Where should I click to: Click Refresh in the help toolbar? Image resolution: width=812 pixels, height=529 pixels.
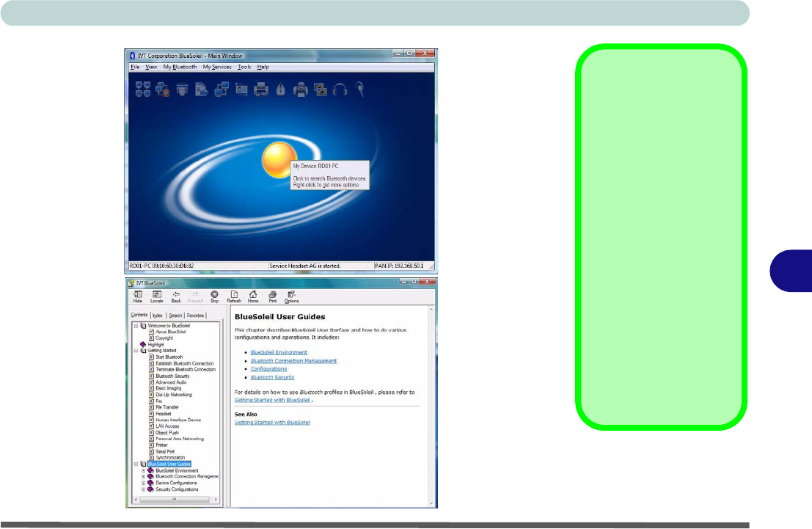pyautogui.click(x=234, y=297)
